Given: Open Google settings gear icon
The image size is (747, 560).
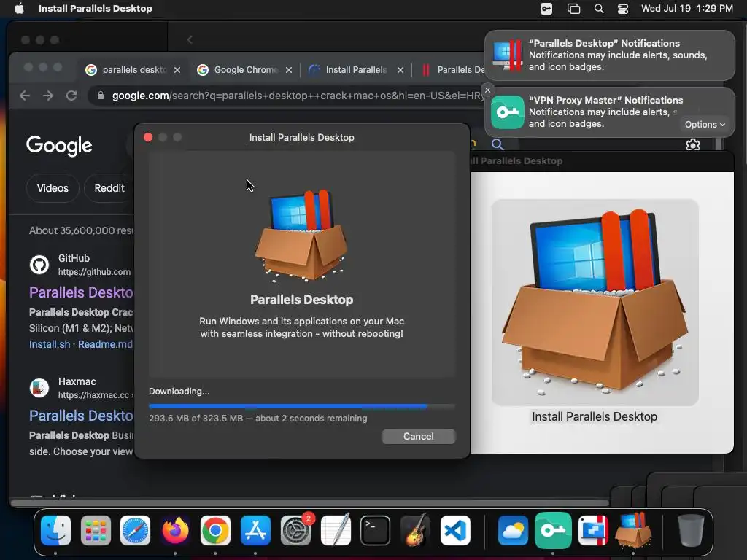Looking at the screenshot, I should pyautogui.click(x=693, y=145).
